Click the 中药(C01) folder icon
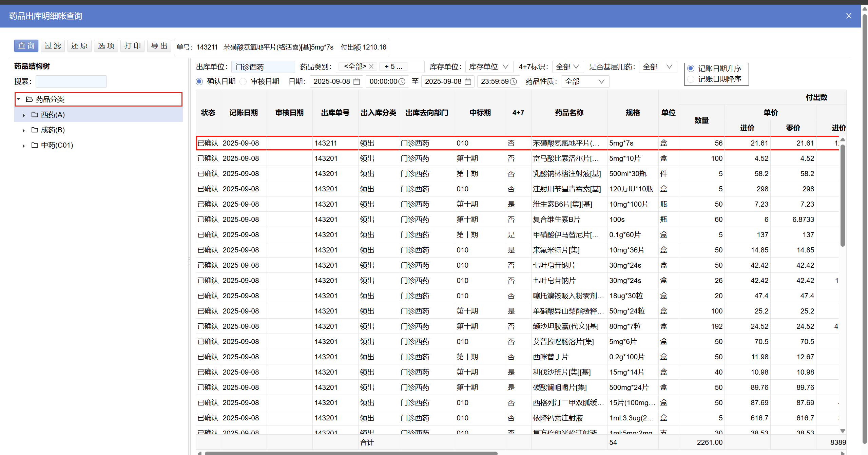 click(x=35, y=145)
